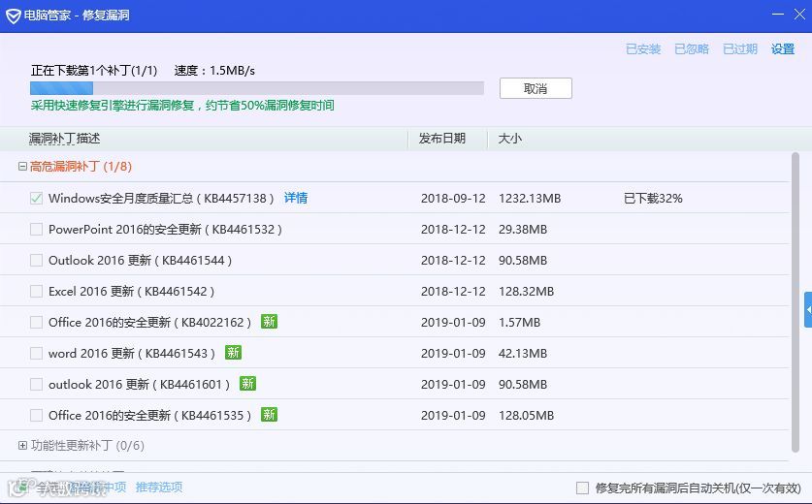
Task: Click green 新 badge on Office KB4022162 row
Action: [269, 322]
